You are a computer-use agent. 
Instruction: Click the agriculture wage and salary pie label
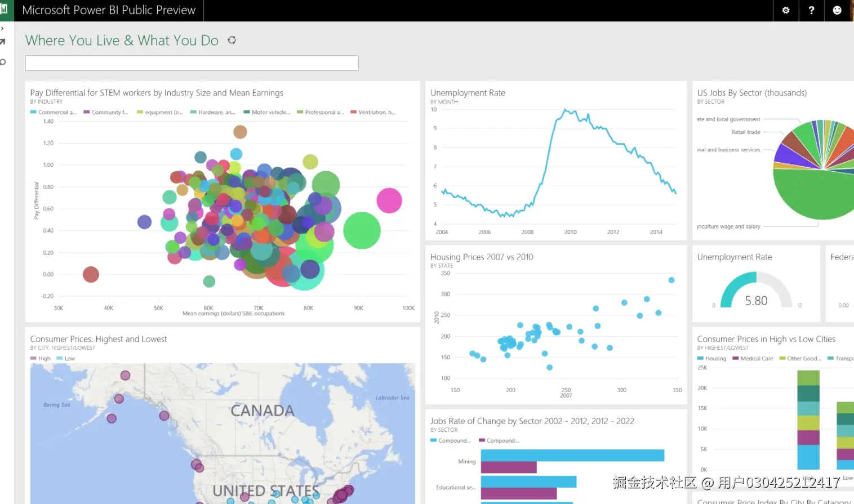728,226
